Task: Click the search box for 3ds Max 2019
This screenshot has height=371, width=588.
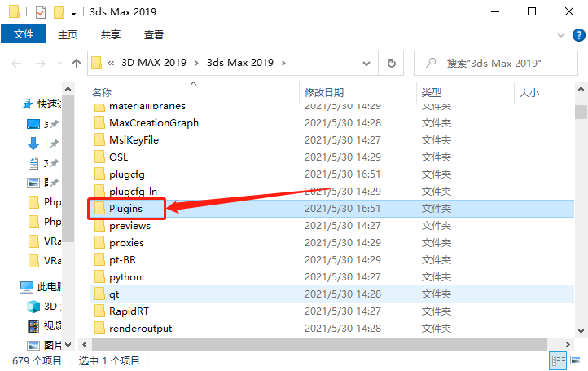Action: (x=496, y=63)
